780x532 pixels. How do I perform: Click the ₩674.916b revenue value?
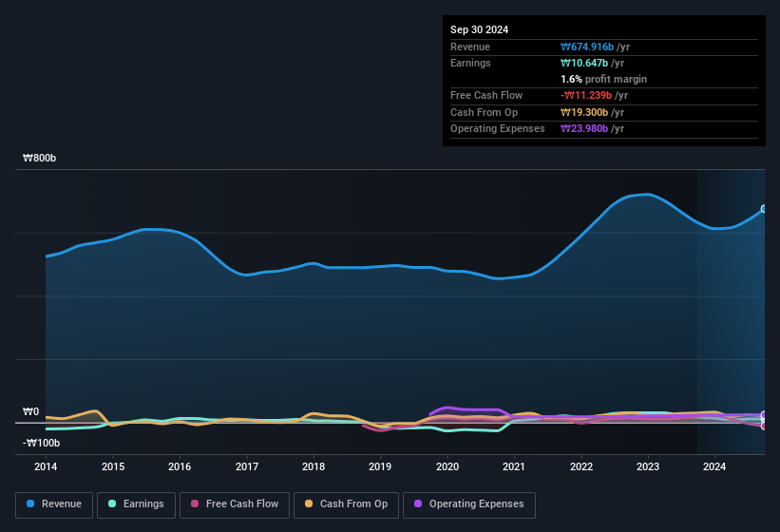587,47
